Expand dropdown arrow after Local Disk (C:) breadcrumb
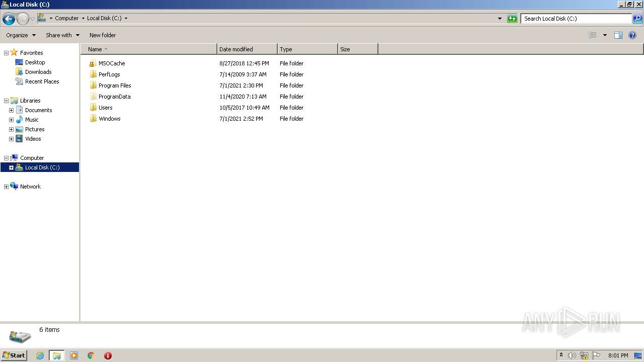644x362 pixels. [126, 18]
